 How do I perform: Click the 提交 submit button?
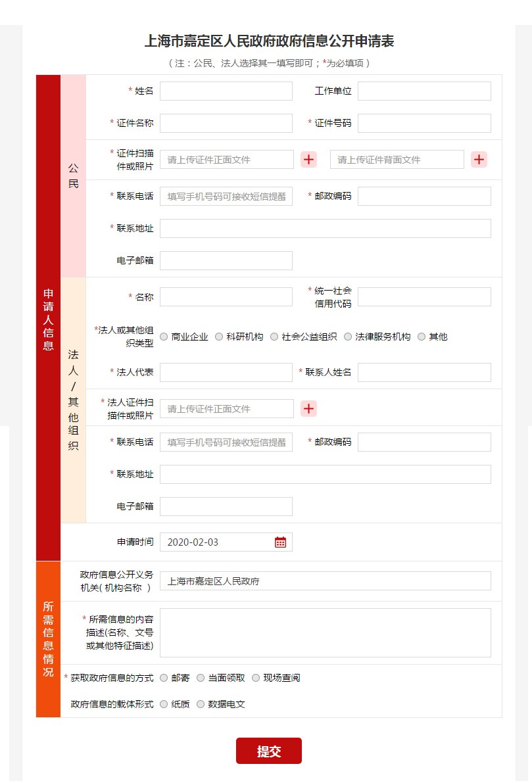click(268, 751)
